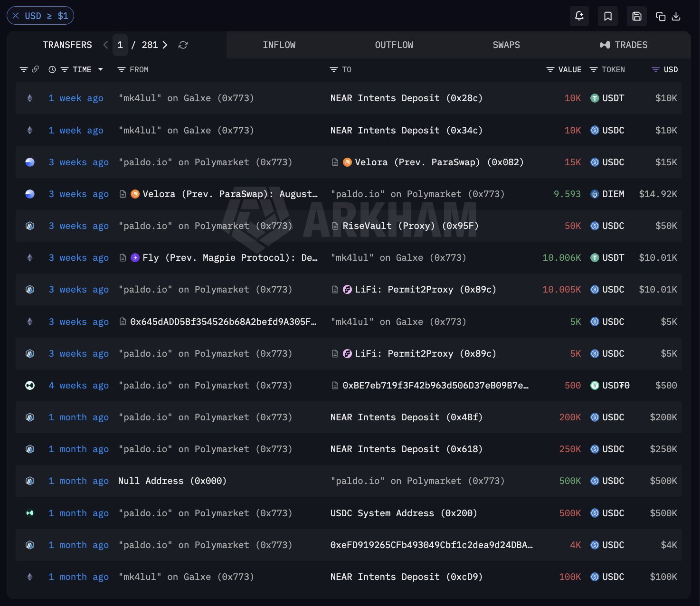Image resolution: width=700 pixels, height=606 pixels.
Task: Click the download icon at top right
Action: coord(676,17)
